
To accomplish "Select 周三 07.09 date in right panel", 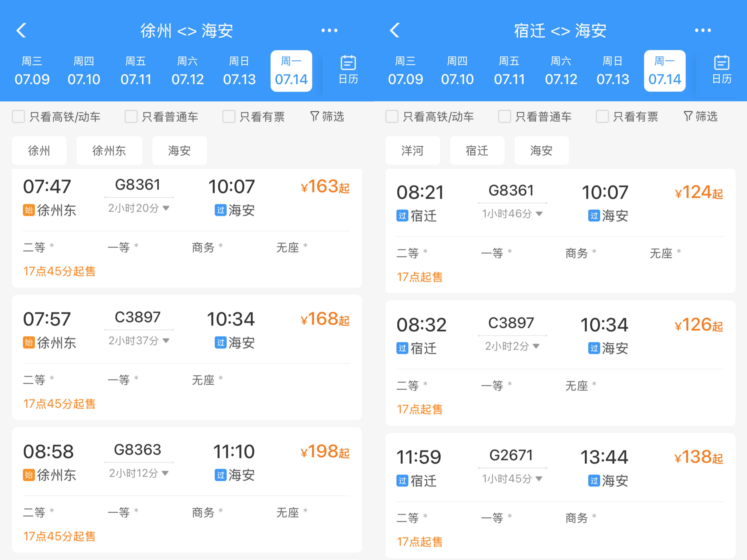I will 405,71.
